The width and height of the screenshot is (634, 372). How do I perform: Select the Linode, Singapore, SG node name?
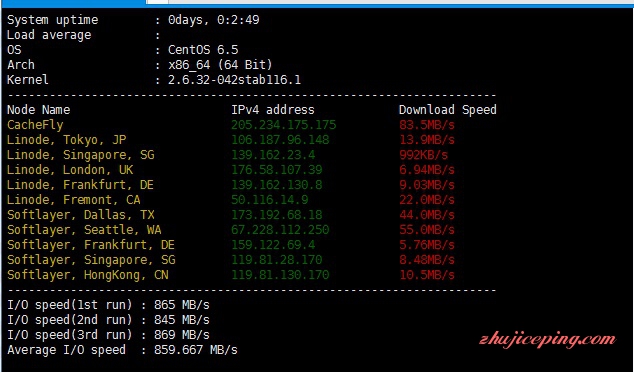click(x=80, y=155)
